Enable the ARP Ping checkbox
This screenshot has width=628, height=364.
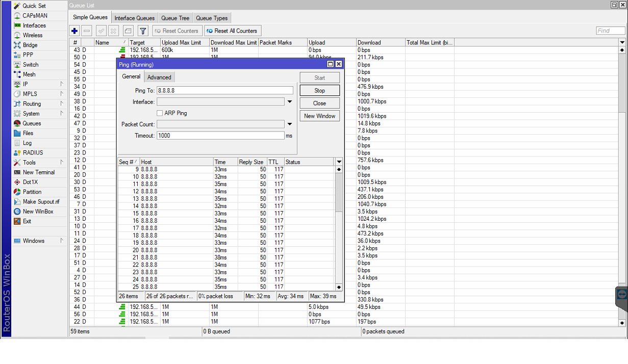click(160, 113)
